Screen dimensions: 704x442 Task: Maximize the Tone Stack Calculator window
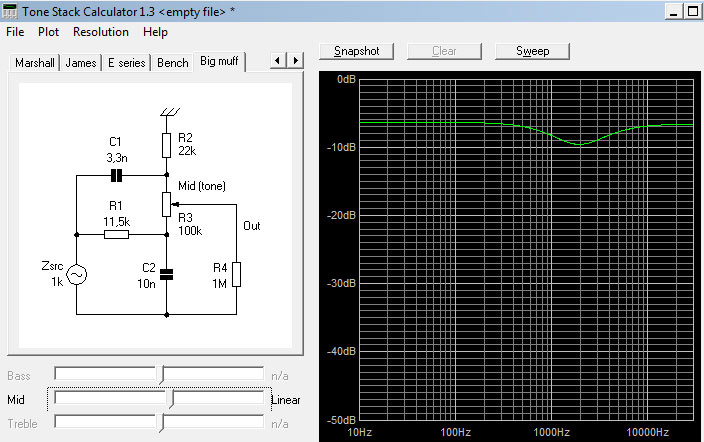[x=692, y=11]
